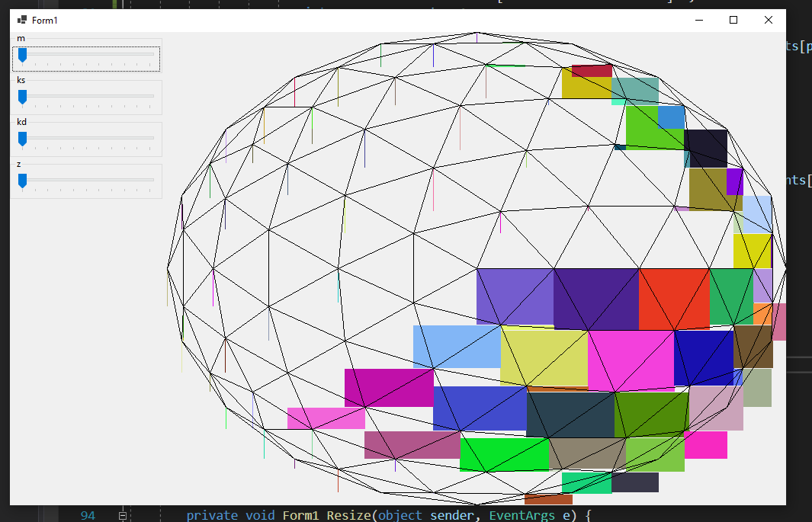The height and width of the screenshot is (522, 812).
Task: Open the Form1 window icon menu
Action: coord(21,20)
